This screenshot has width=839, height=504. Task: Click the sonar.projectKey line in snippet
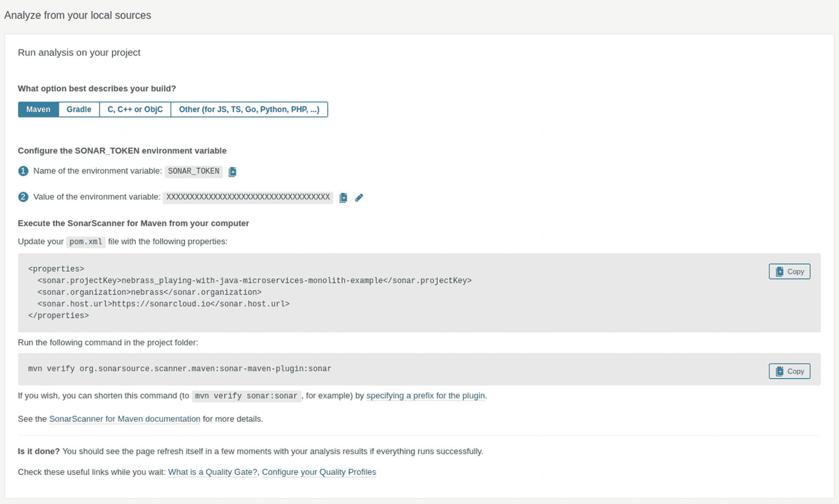[x=254, y=280]
